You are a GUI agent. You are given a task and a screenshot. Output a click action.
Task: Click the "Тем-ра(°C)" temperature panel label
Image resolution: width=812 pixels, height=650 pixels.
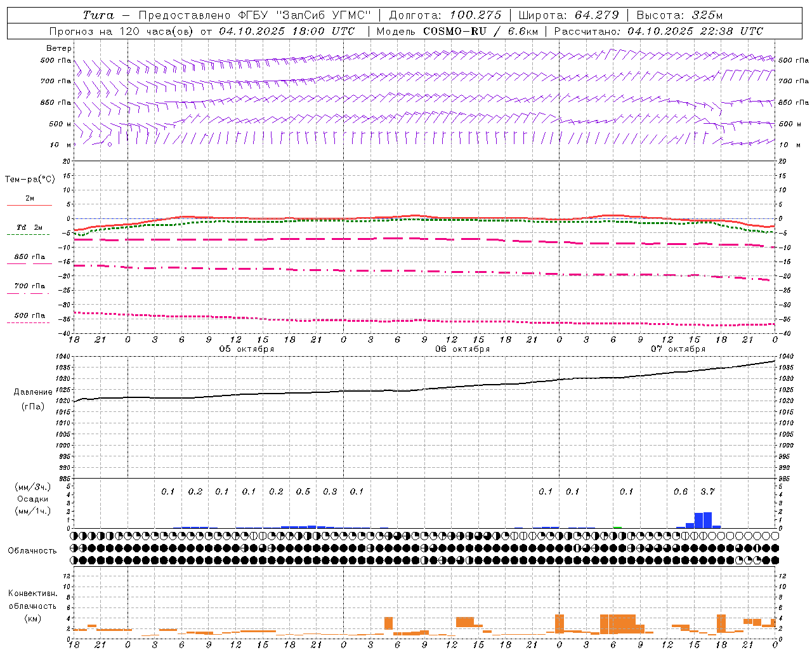[x=30, y=180]
